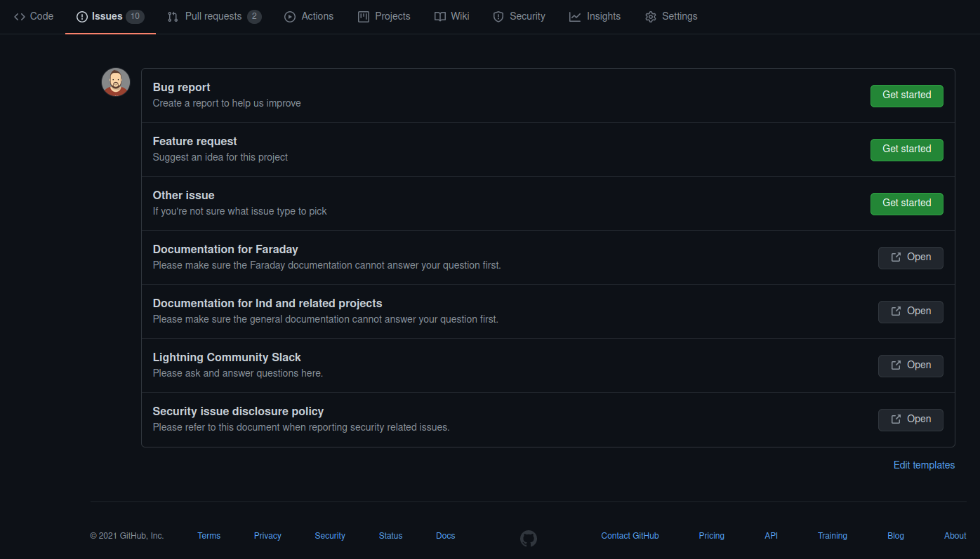
Task: Click the Pull requests count badge '2'
Action: point(254,16)
